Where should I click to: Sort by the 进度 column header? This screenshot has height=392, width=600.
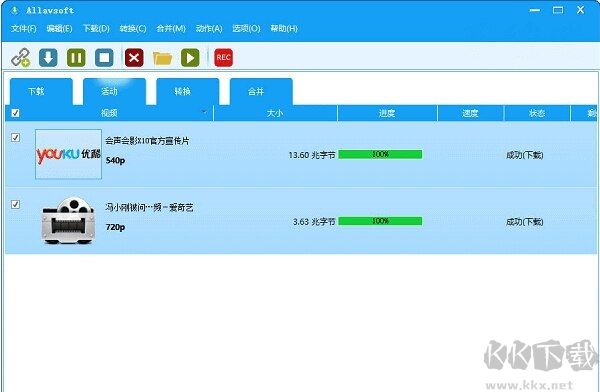click(387, 113)
